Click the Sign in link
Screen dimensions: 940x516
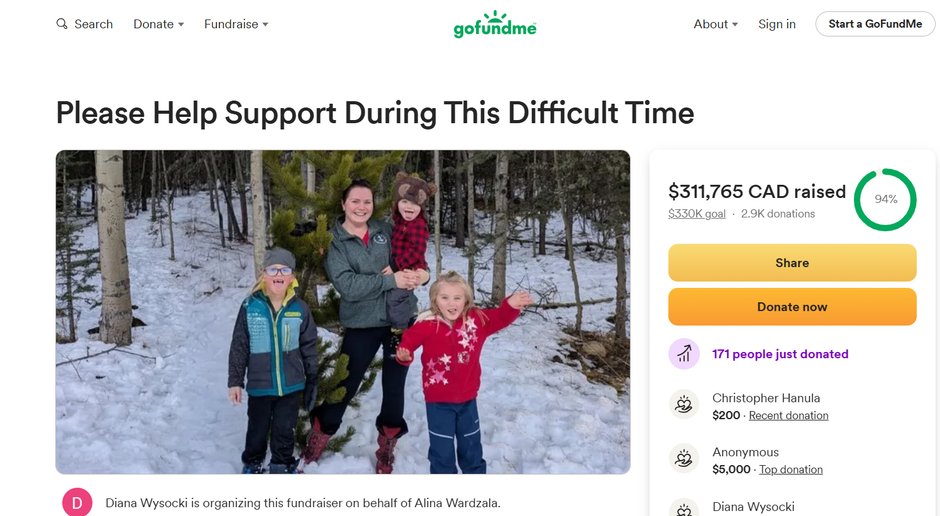[777, 24]
